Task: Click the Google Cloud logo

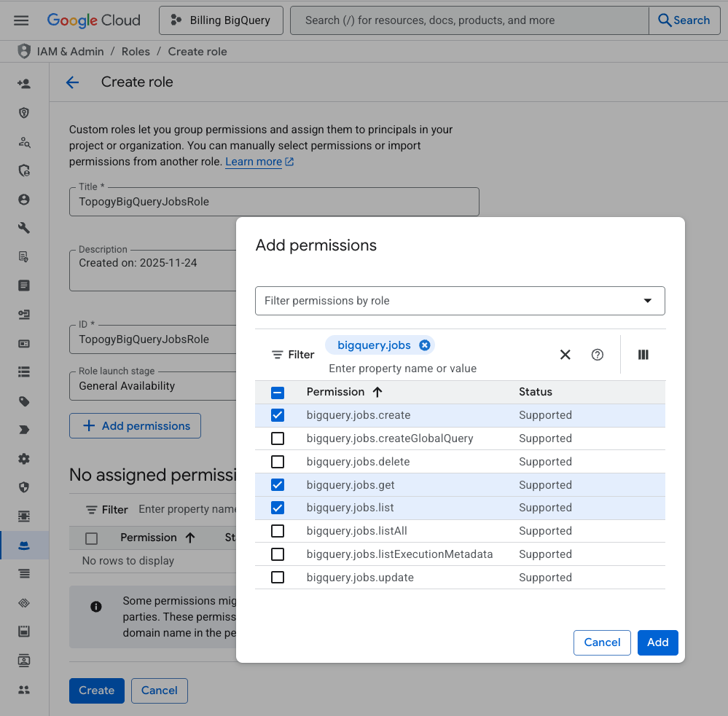Action: tap(93, 20)
